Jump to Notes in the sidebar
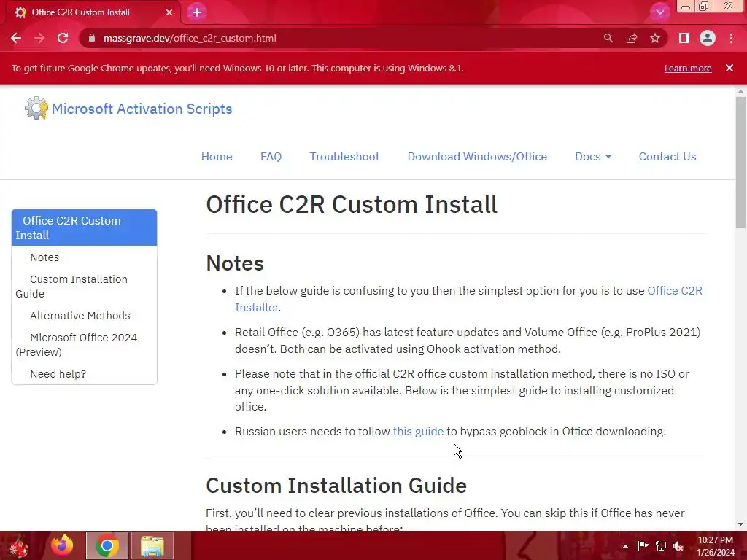The height and width of the screenshot is (560, 747). pyautogui.click(x=44, y=257)
